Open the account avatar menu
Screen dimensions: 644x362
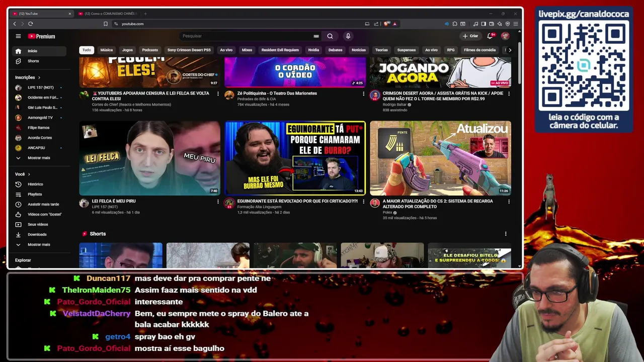505,36
